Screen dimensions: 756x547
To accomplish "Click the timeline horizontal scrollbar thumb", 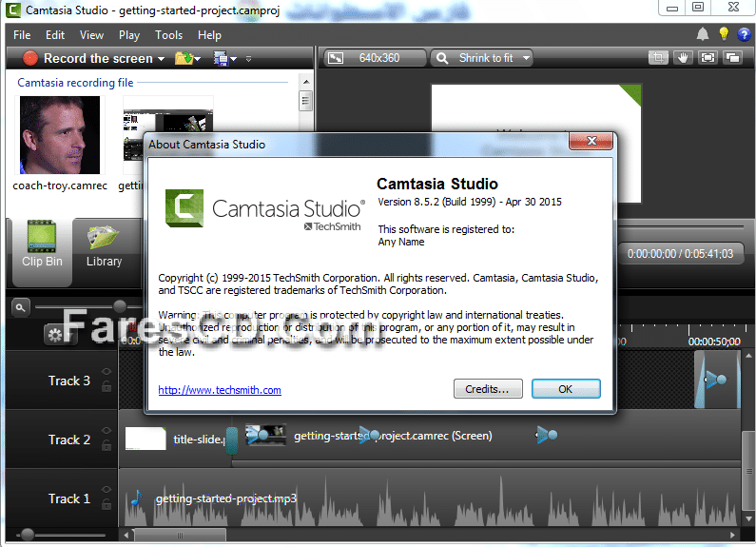I will [x=181, y=535].
